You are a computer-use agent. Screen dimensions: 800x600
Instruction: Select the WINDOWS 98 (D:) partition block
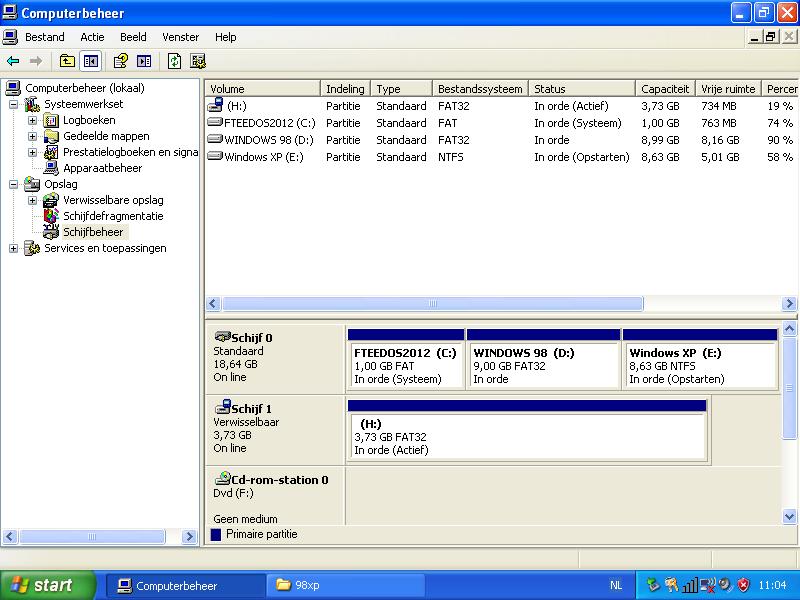point(543,360)
